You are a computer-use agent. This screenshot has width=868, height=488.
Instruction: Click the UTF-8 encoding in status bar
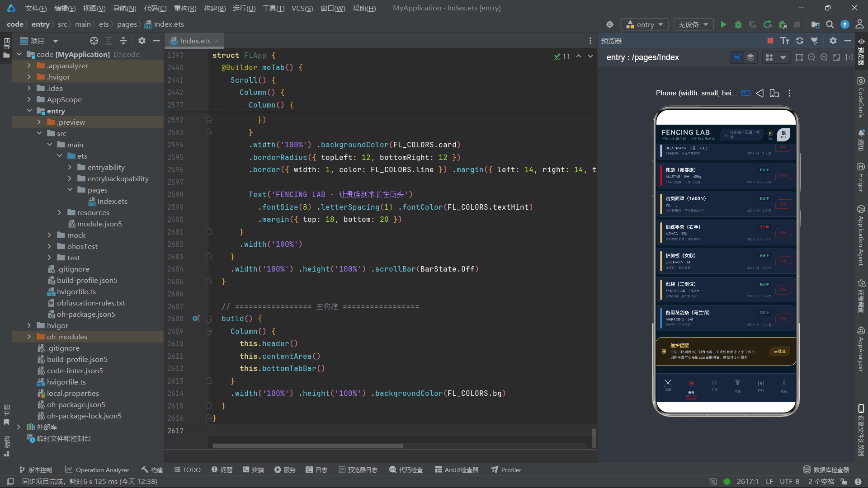789,482
